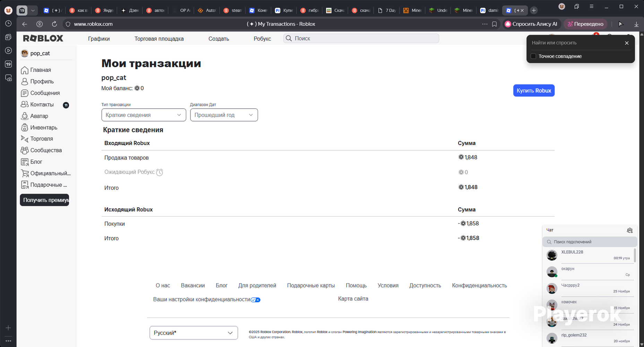This screenshot has height=347, width=644.
Task: Open the Русский language dropdown
Action: click(194, 333)
